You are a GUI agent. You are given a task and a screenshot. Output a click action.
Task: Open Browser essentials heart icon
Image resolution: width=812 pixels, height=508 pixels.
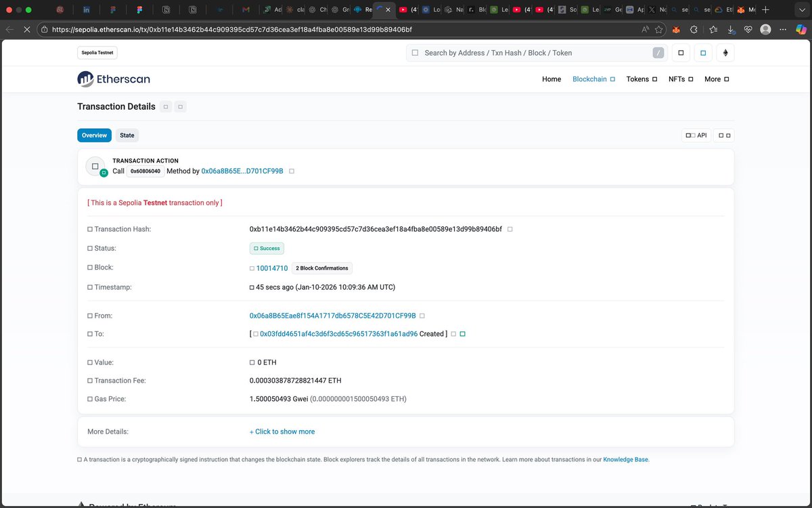coord(748,30)
